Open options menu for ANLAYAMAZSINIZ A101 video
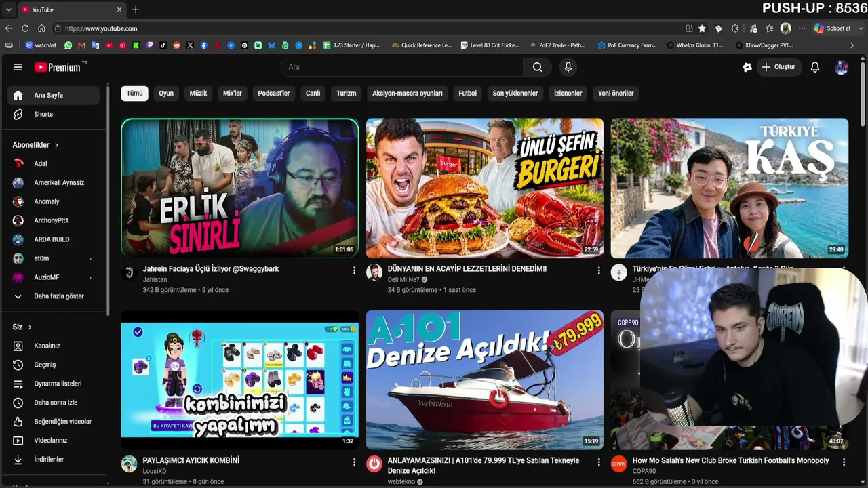 tap(599, 462)
